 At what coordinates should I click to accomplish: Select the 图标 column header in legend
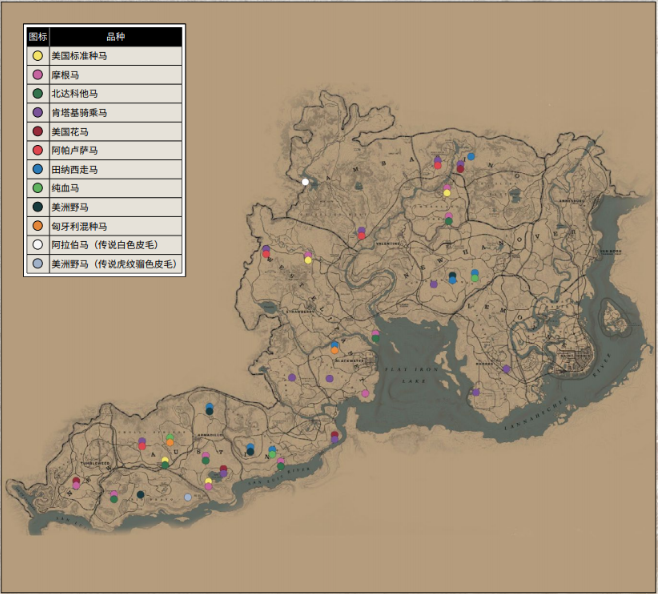[37, 36]
